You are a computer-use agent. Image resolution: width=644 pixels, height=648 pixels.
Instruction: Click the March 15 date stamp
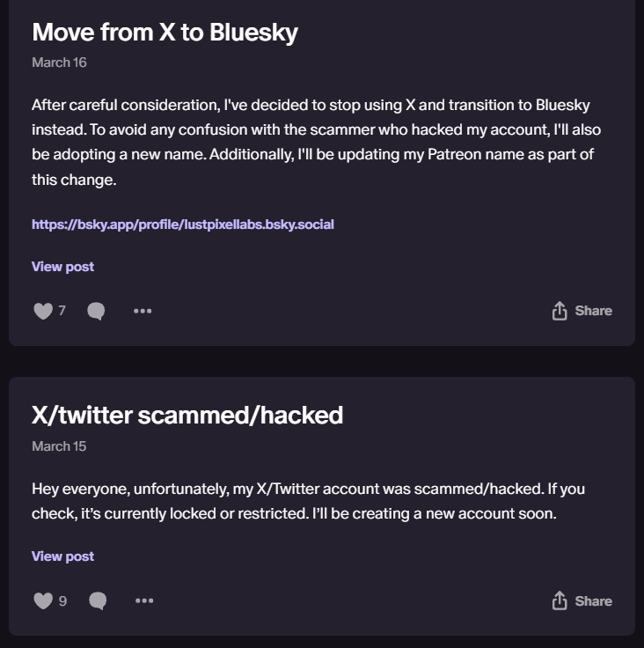[59, 446]
